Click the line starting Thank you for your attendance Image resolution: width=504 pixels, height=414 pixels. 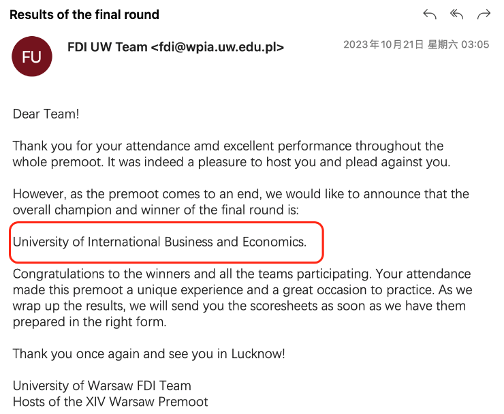point(228,146)
